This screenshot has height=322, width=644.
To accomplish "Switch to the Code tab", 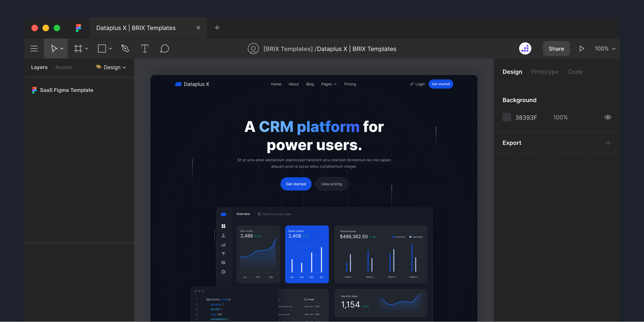I will pos(575,72).
